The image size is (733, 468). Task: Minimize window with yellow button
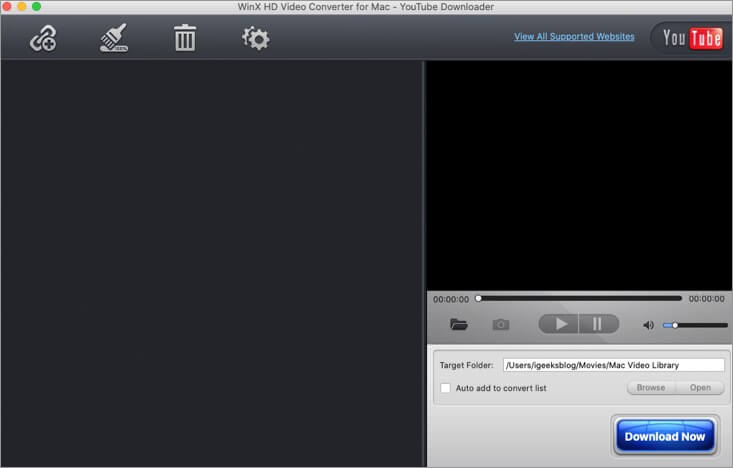tap(22, 7)
